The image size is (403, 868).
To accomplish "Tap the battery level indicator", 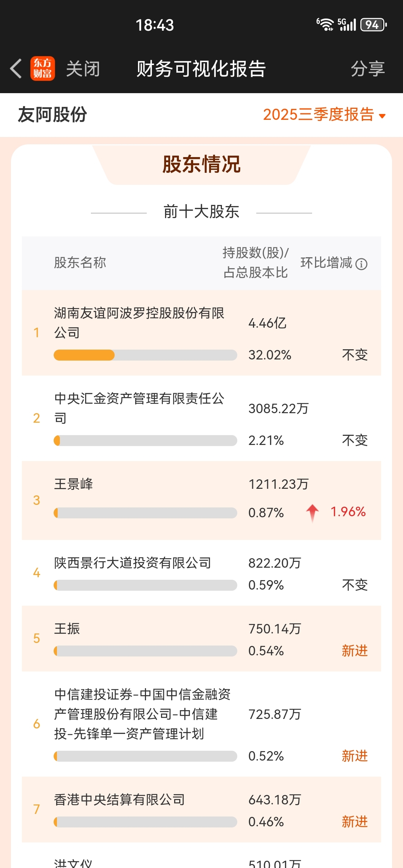I will pyautogui.click(x=373, y=24).
